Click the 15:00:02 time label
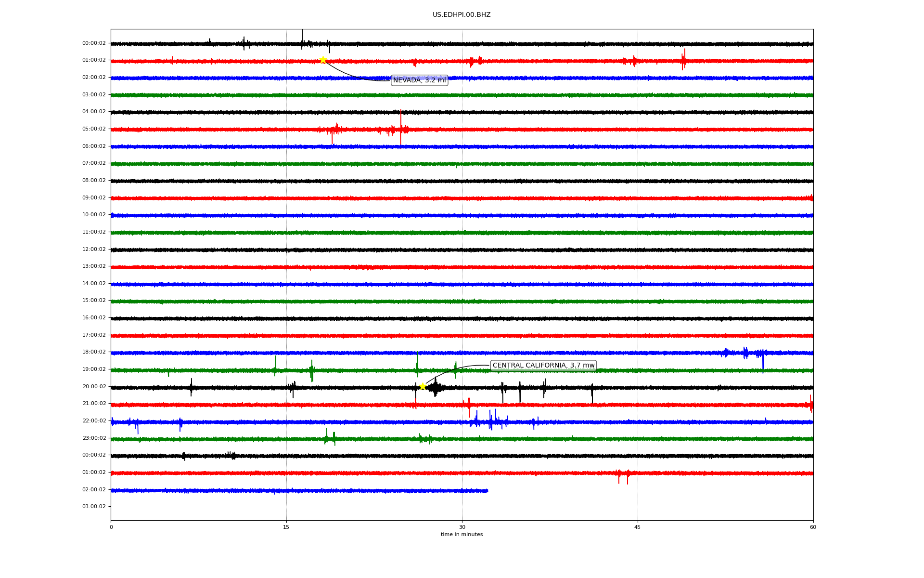 tap(94, 301)
